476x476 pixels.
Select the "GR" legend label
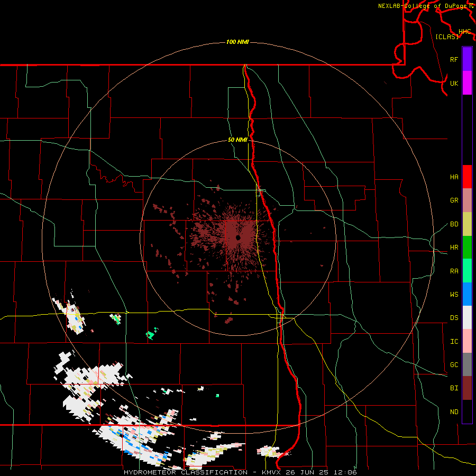coord(454,200)
